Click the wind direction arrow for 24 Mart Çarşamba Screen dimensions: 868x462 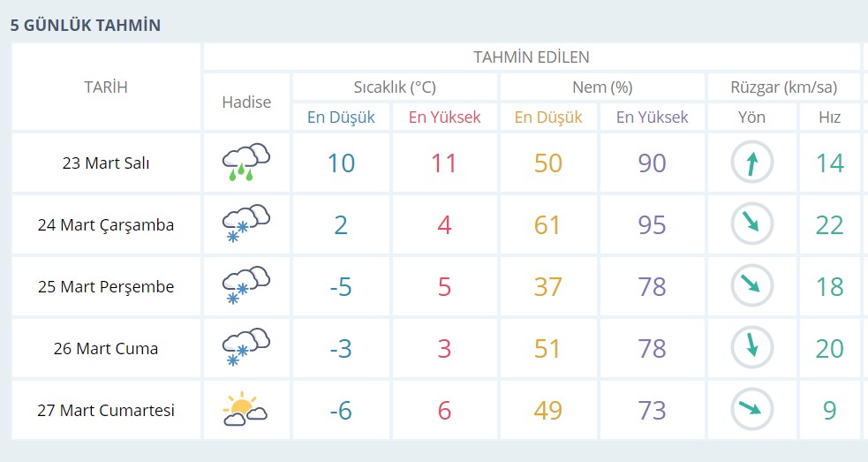pyautogui.click(x=751, y=224)
